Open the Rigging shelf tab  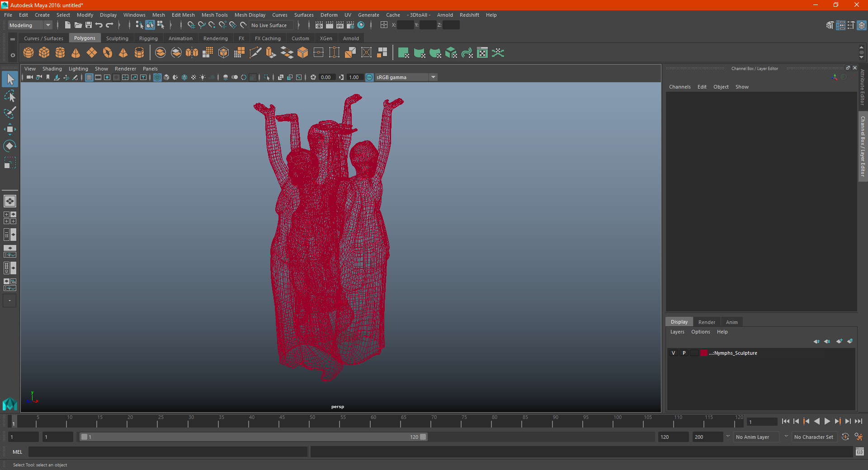coord(148,38)
